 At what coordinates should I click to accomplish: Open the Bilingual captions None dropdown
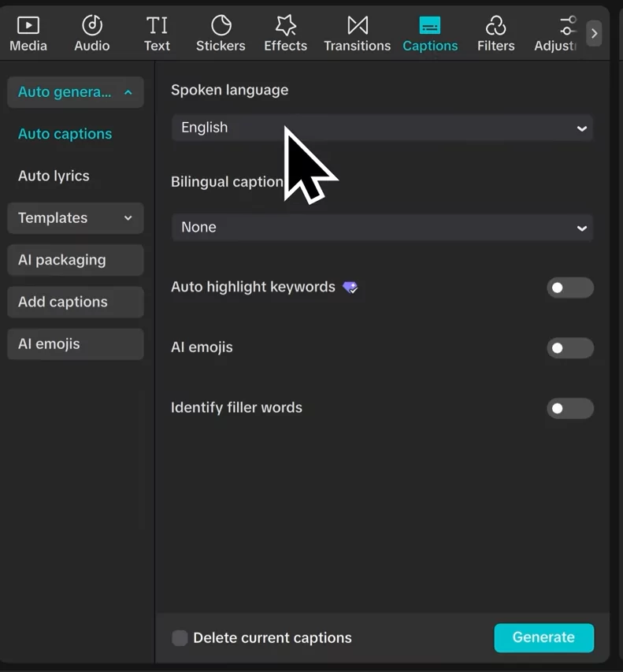click(x=382, y=228)
